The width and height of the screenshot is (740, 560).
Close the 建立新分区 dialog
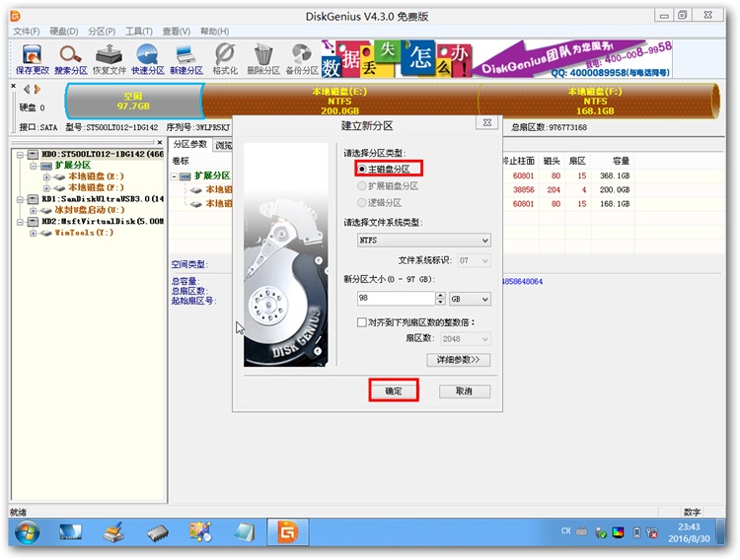487,122
